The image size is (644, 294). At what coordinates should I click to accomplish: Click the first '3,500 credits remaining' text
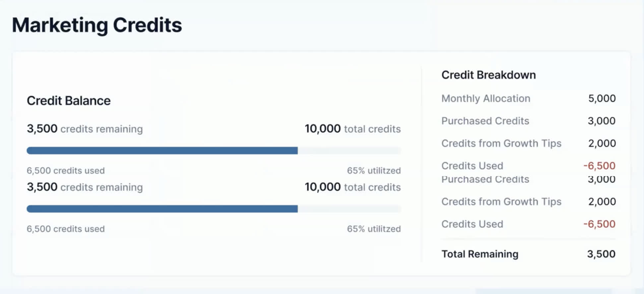(85, 129)
